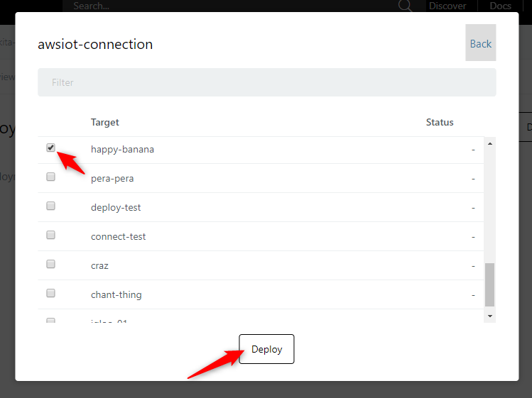This screenshot has width=532, height=398.
Task: Click the top Search field
Action: [x=234, y=6]
